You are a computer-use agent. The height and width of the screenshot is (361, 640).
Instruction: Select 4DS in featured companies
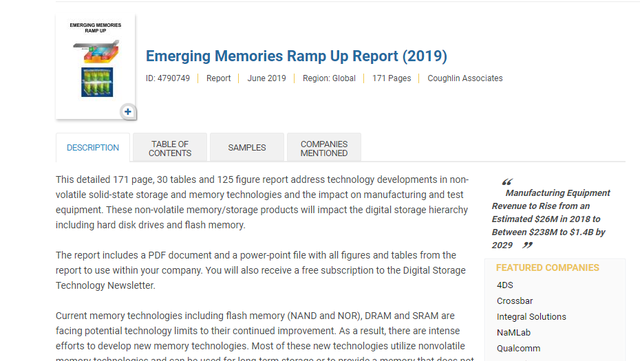505,285
